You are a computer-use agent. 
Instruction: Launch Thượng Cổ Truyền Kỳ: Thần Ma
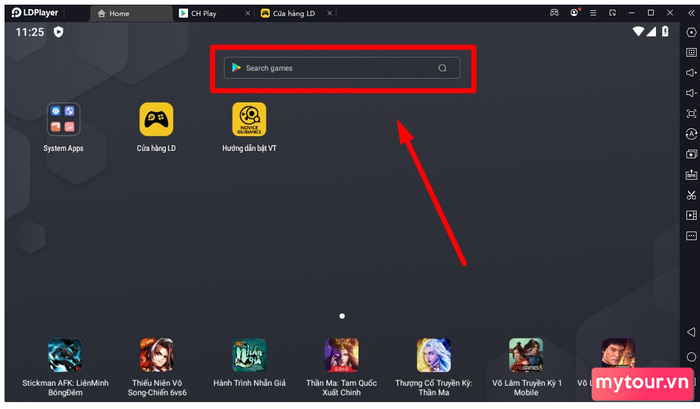tap(433, 355)
